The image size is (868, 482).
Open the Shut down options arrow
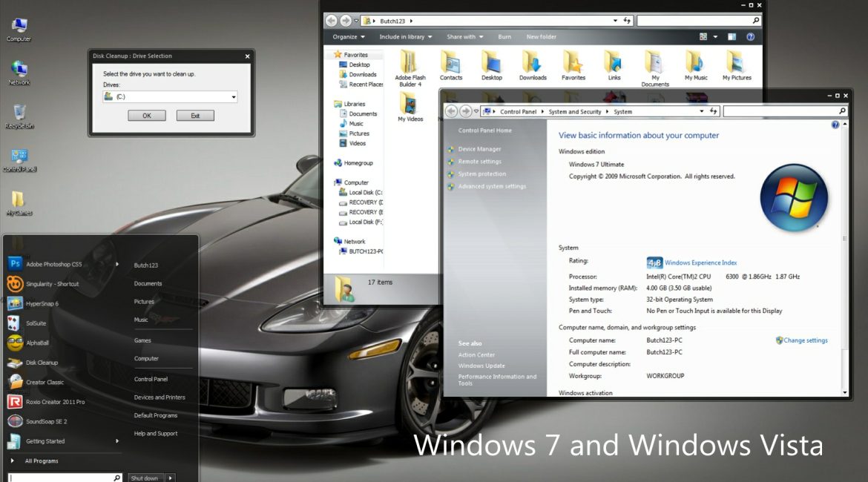pyautogui.click(x=171, y=478)
